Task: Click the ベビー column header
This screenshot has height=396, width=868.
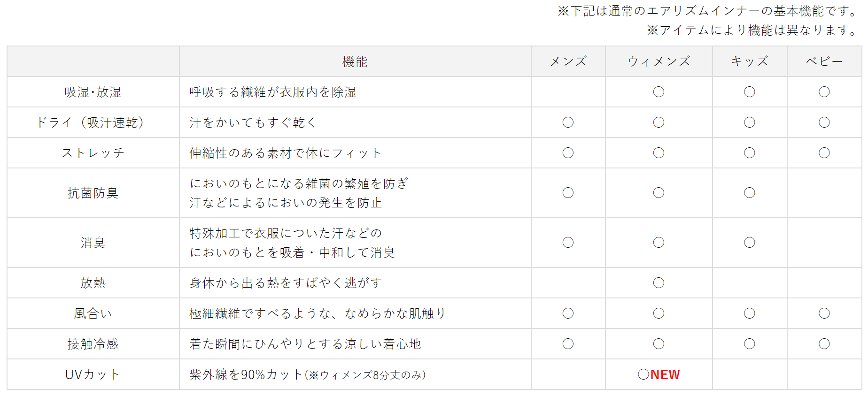Action: (824, 61)
